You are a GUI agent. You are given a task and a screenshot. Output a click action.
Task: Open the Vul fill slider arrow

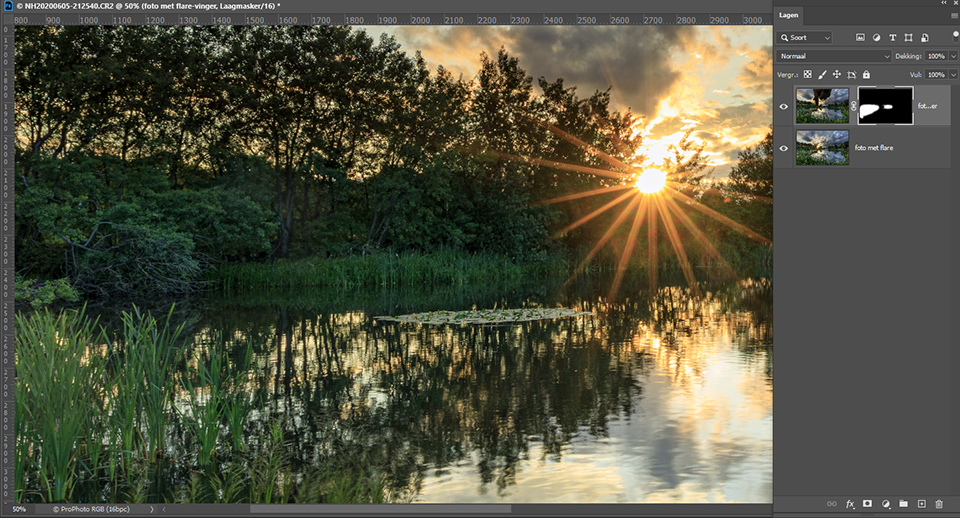(x=953, y=75)
